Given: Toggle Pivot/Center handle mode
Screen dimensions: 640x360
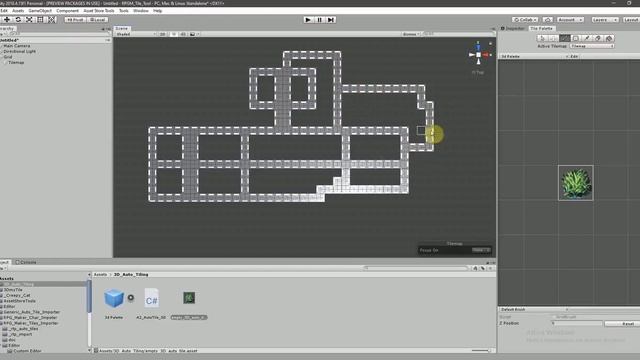Looking at the screenshot, I should (x=75, y=20).
